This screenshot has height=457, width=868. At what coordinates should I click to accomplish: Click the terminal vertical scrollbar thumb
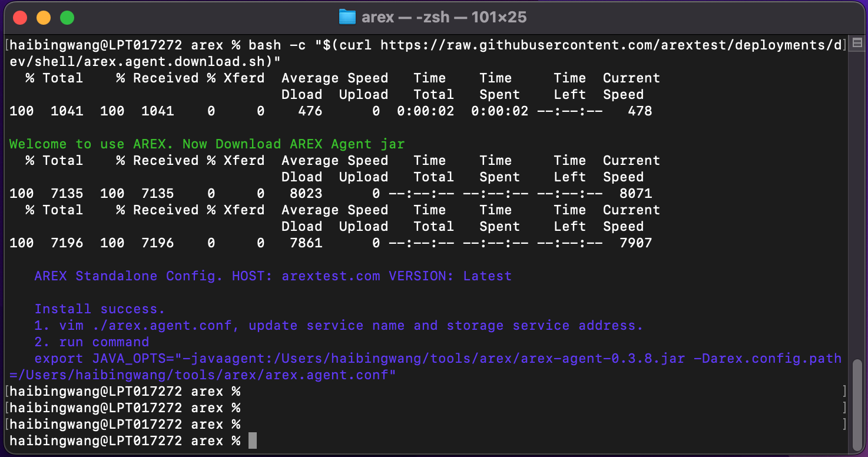(x=857, y=404)
